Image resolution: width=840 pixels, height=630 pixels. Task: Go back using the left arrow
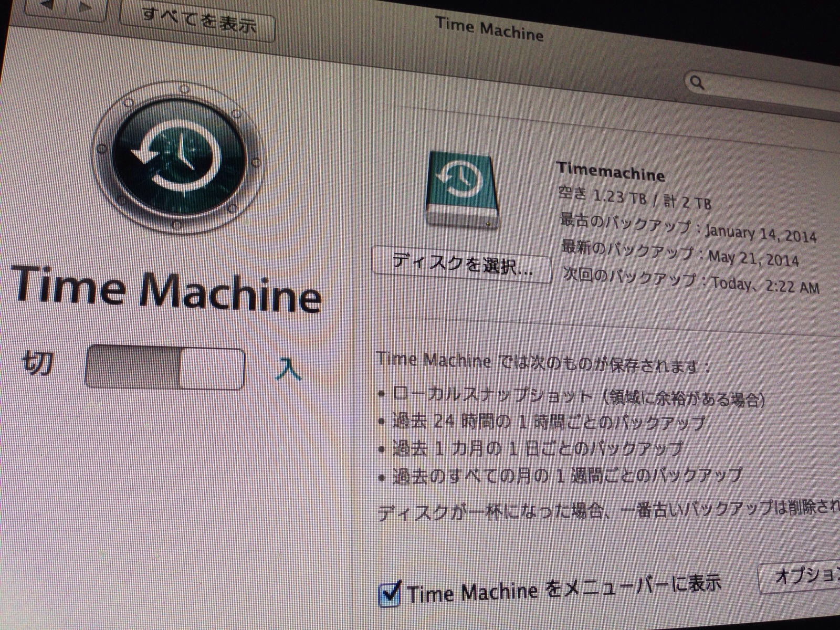click(x=48, y=5)
